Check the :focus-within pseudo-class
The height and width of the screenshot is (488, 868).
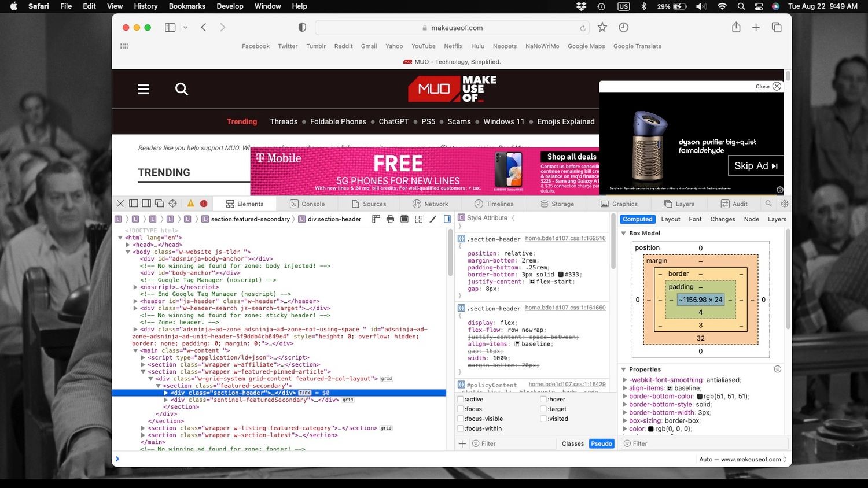click(461, 428)
